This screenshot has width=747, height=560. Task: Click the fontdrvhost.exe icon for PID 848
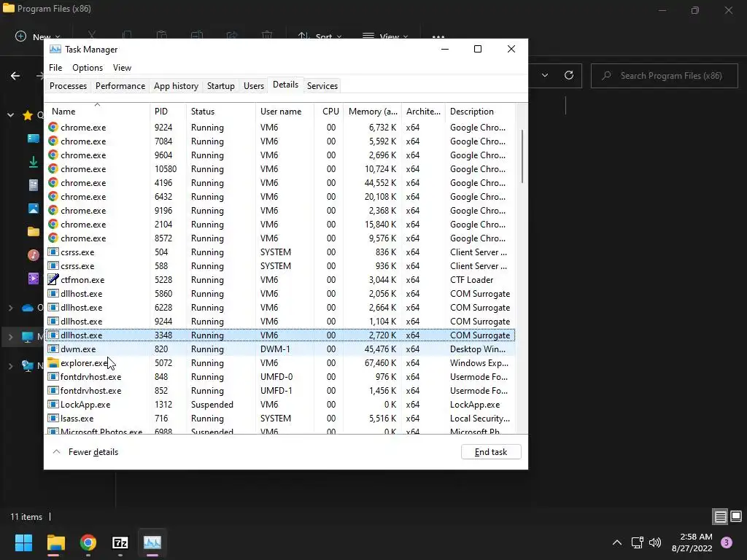(x=53, y=377)
